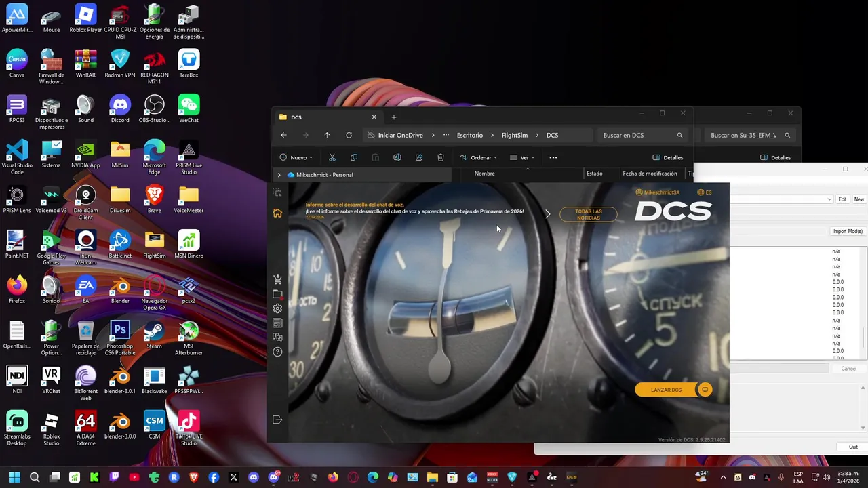Open Steam desktop shortcut
The height and width of the screenshot is (488, 868).
155,335
